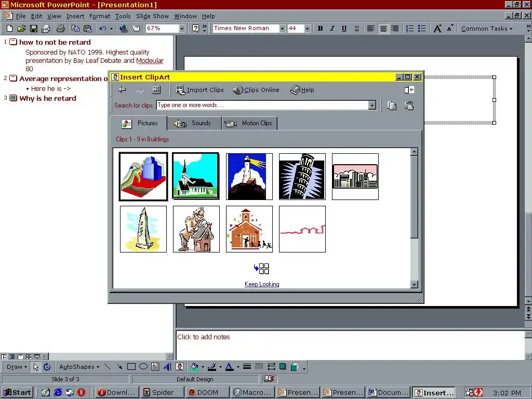Select the Leaning Tower of Pisa clip
The width and height of the screenshot is (532, 399).
(302, 177)
